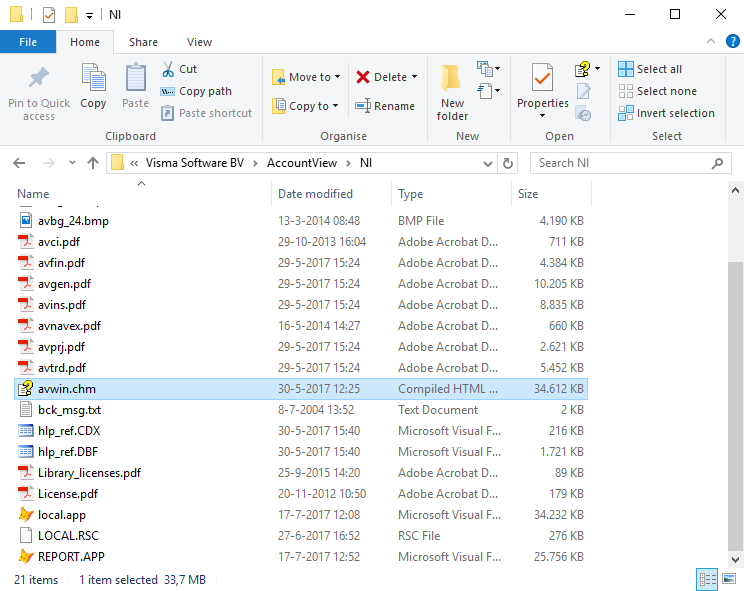
Task: Select the LOCAL.RSC file
Action: [x=301, y=536]
